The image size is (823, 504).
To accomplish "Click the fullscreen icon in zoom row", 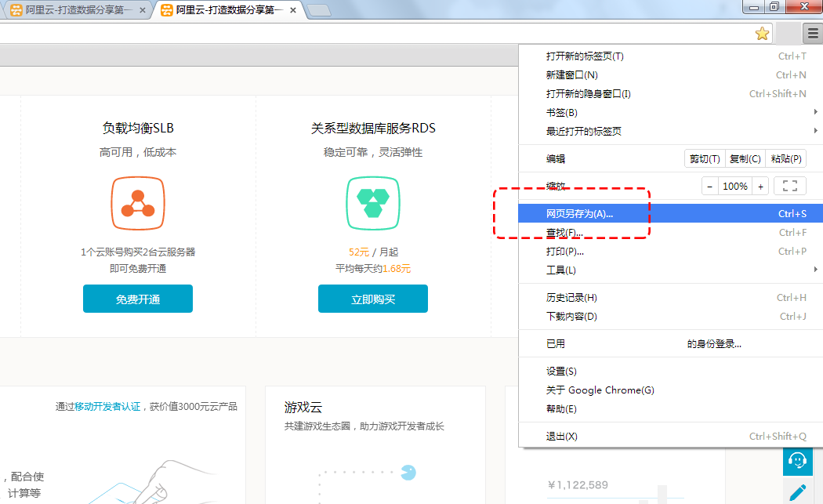I will pos(789,187).
